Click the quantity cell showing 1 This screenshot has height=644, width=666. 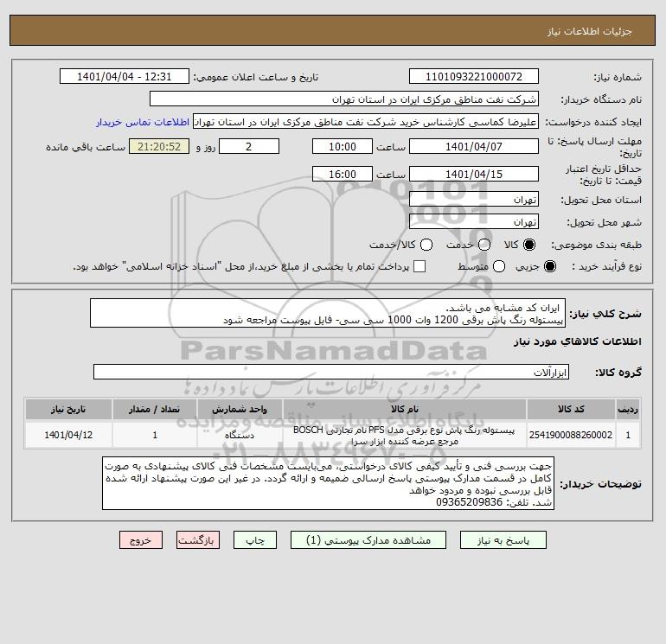155,435
